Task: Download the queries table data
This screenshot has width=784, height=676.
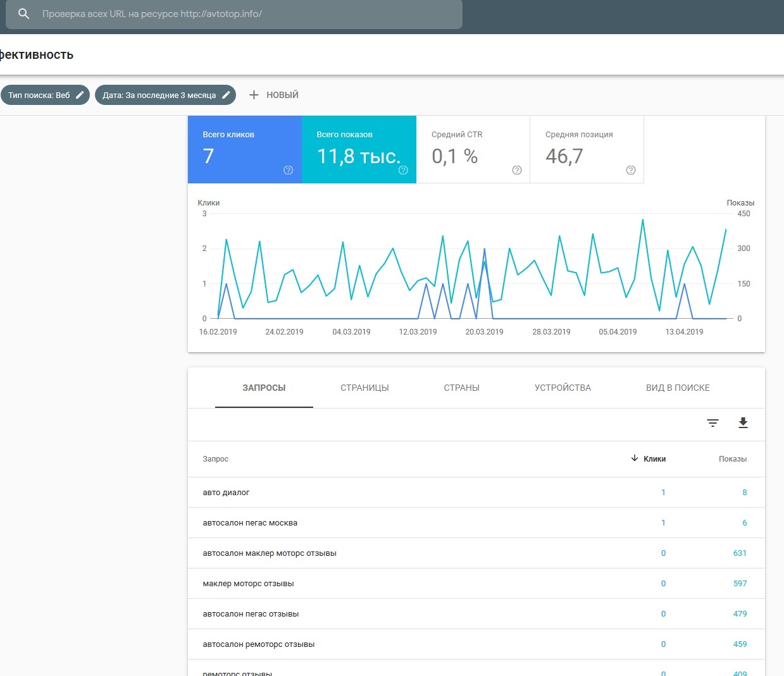Action: point(743,423)
